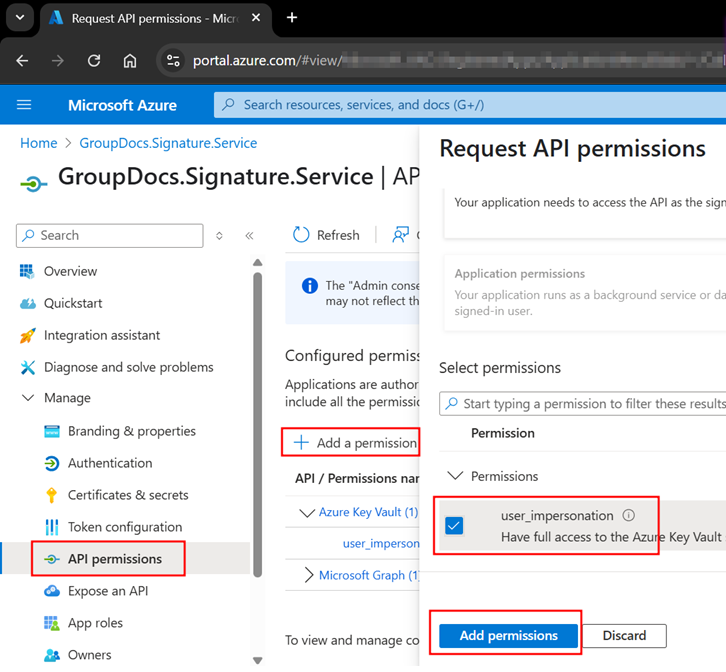This screenshot has height=672, width=726.
Task: Click the browser back arrow
Action: [x=23, y=61]
